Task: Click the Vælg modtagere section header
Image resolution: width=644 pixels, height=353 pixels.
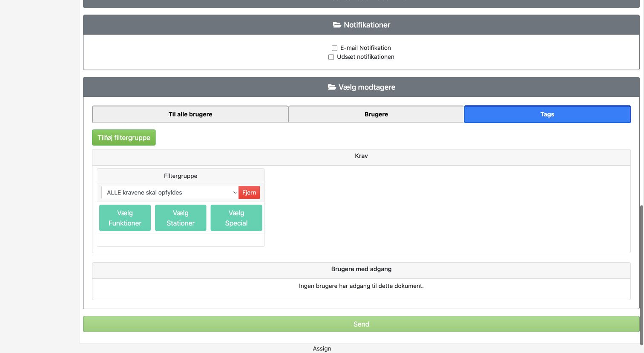Action: pos(361,87)
